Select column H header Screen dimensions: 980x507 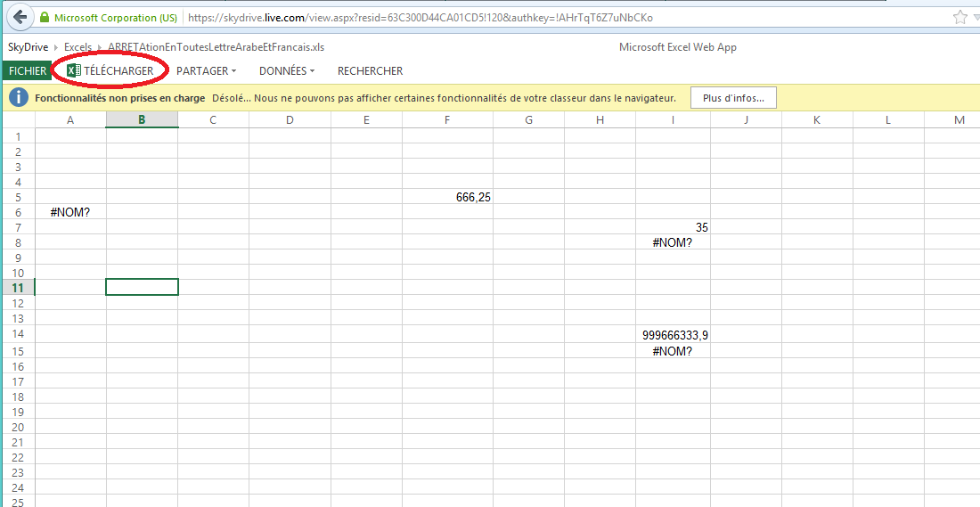pos(600,120)
